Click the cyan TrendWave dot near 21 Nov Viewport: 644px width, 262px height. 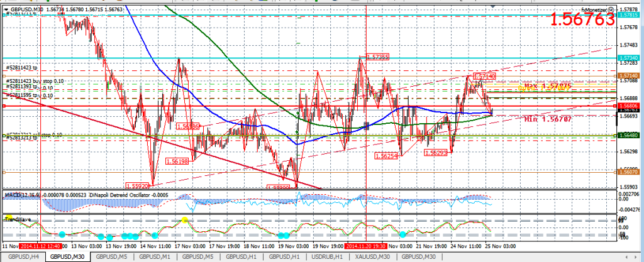coord(402,234)
